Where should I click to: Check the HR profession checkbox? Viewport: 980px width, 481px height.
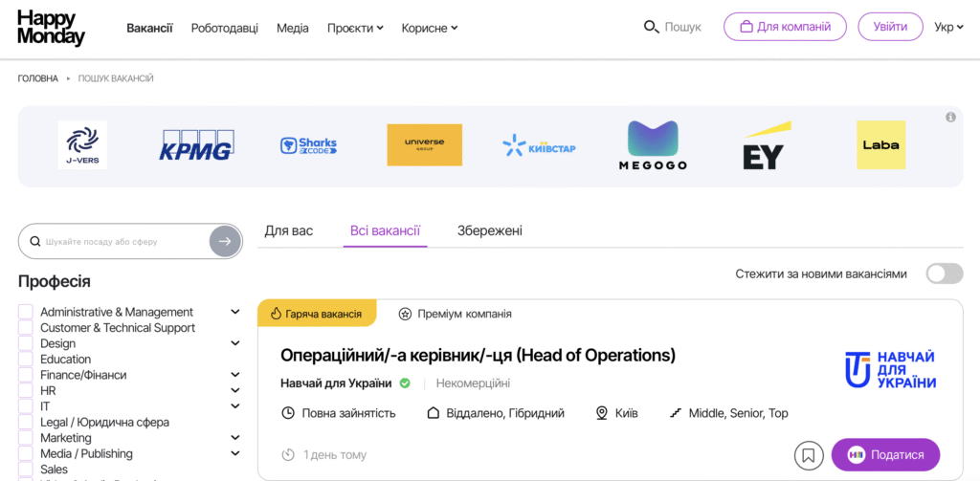pos(26,390)
